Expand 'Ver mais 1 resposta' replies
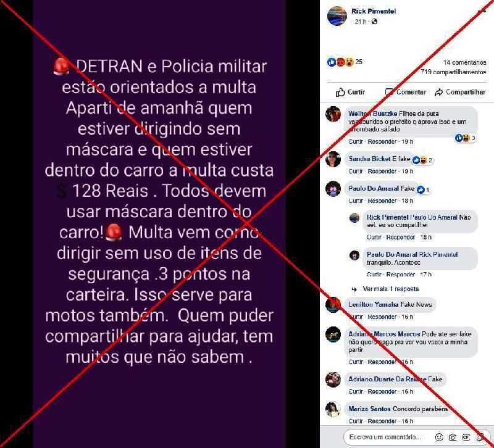Viewport: 494px width, 448px height. tap(390, 289)
